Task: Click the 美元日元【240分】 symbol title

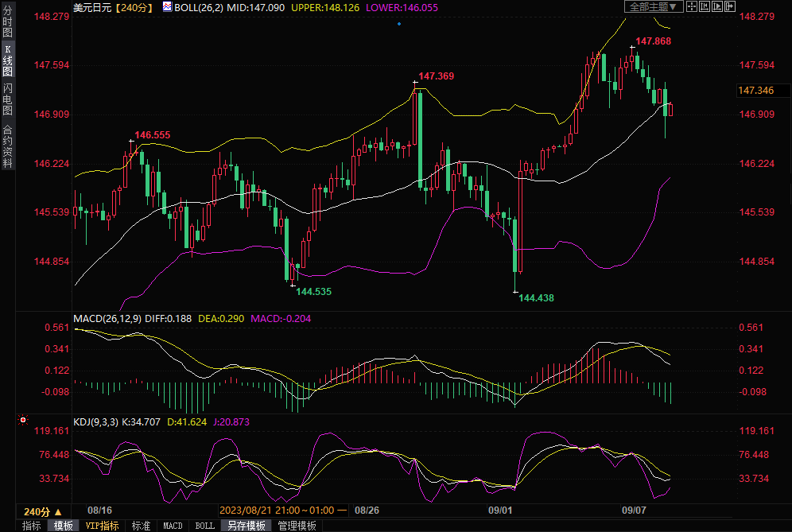Action: coord(113,7)
